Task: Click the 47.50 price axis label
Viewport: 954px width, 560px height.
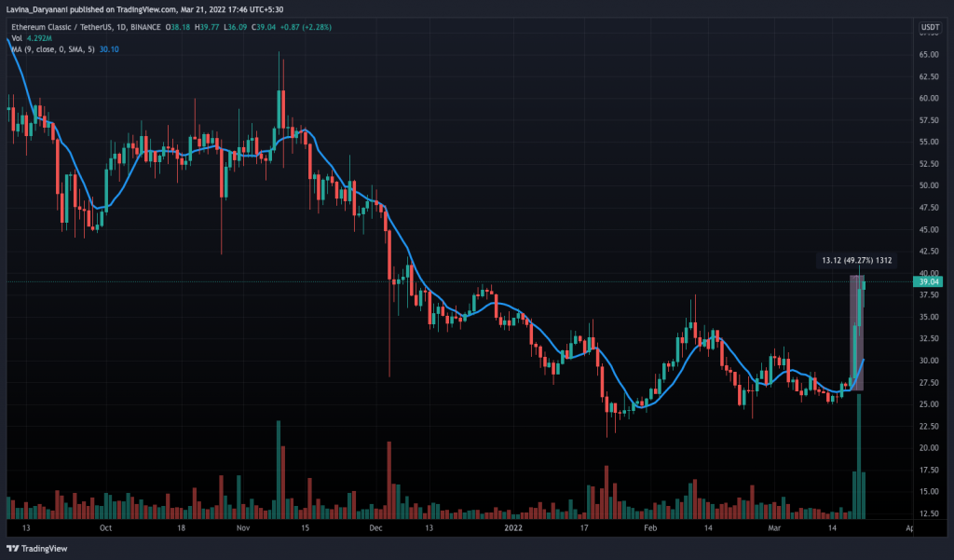Action: [x=929, y=208]
